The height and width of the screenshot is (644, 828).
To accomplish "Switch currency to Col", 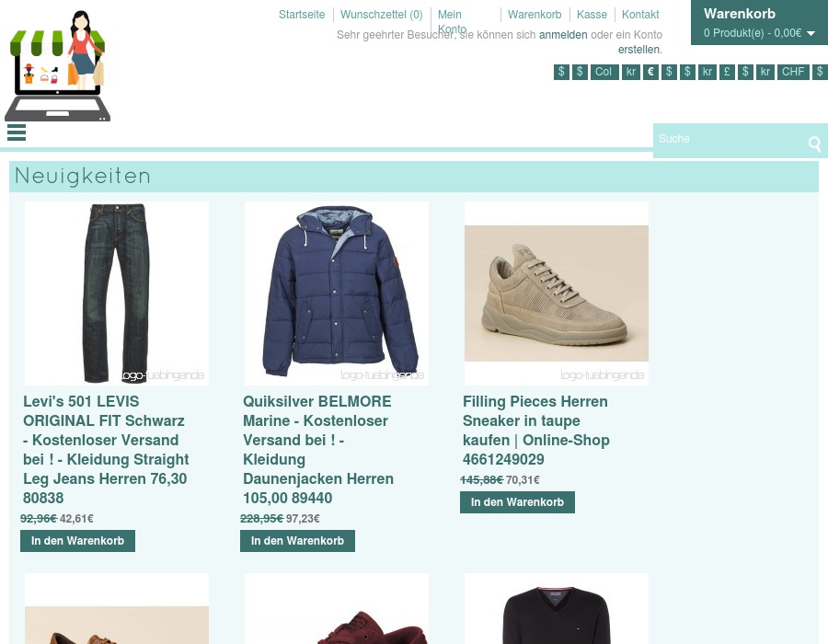I will pos(604,72).
